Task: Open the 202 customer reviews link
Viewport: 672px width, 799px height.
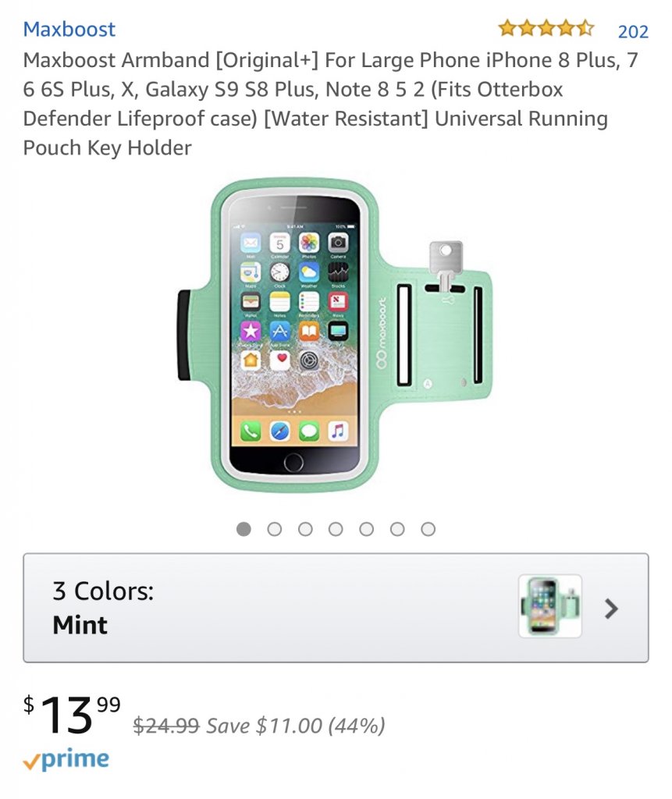Action: [x=633, y=31]
